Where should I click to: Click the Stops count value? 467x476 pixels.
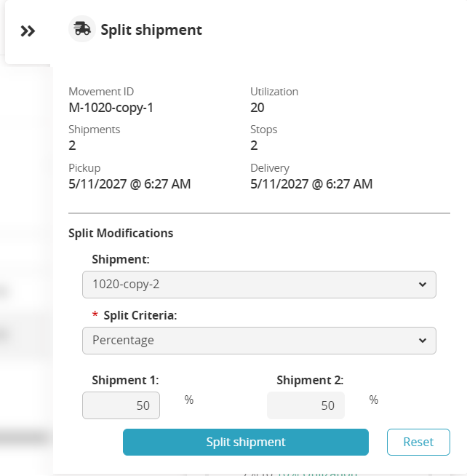coord(255,146)
